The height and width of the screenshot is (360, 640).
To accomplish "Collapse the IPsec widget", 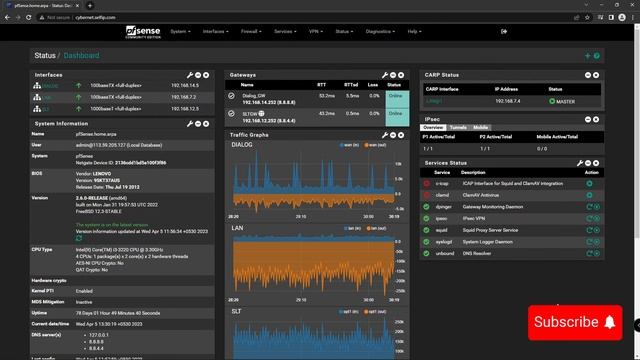I will coord(588,120).
